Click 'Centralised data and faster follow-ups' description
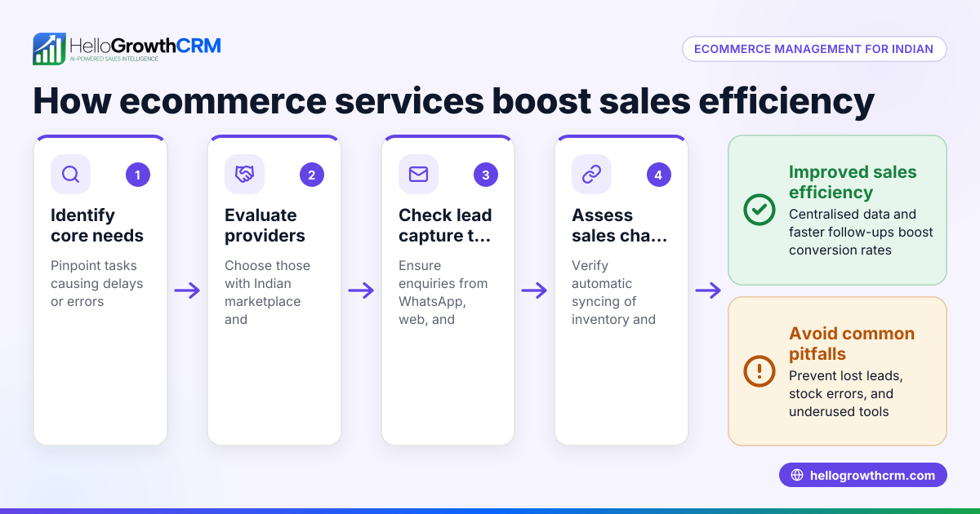Viewport: 980px width, 514px height. click(x=861, y=232)
